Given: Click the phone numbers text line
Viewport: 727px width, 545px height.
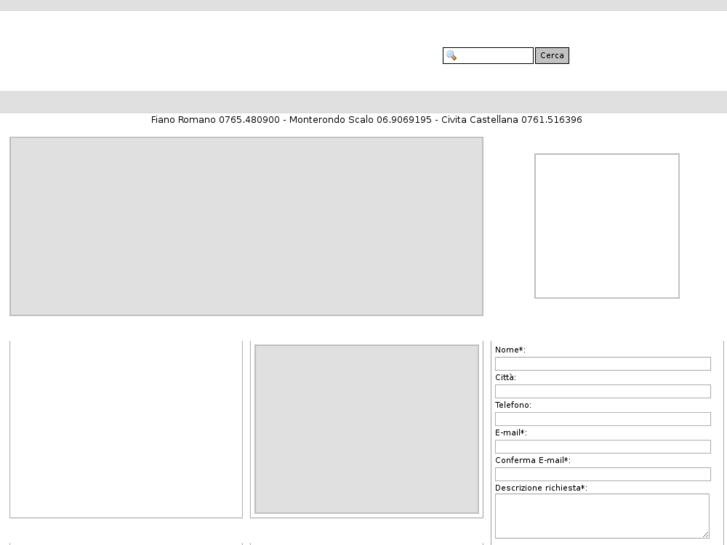Looking at the screenshot, I should pos(366,120).
